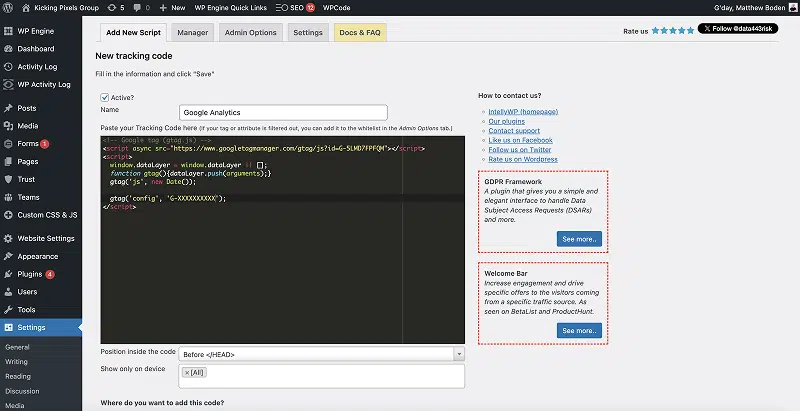Click the Plugins plug icon
Image resolution: width=800 pixels, height=411 pixels.
pyautogui.click(x=8, y=274)
